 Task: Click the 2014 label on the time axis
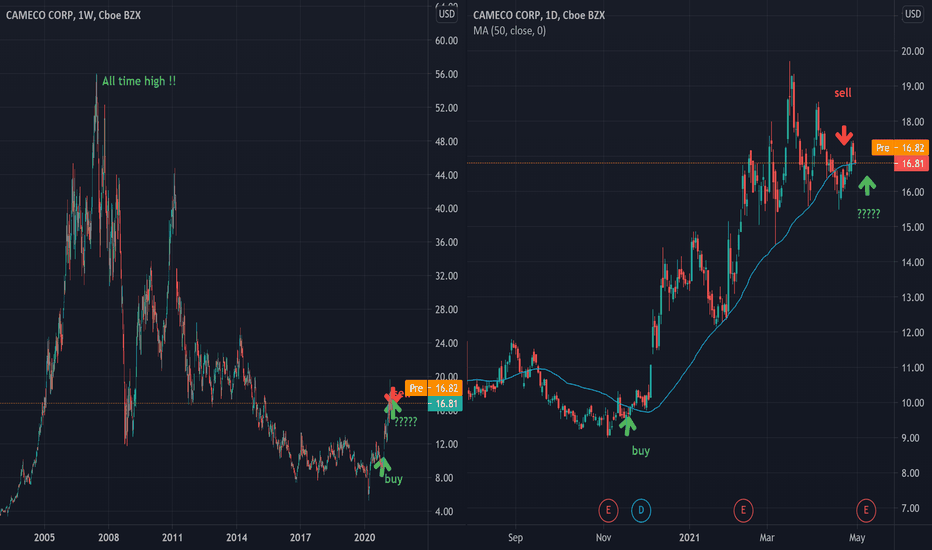(237, 538)
